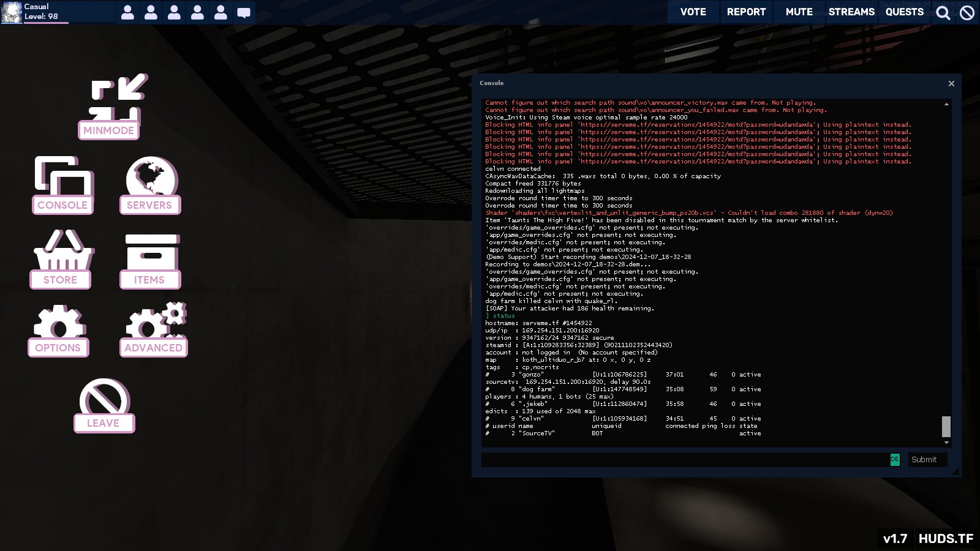Screen dimensions: 980x551
Task: Open Options with the gear icon
Action: click(59, 323)
